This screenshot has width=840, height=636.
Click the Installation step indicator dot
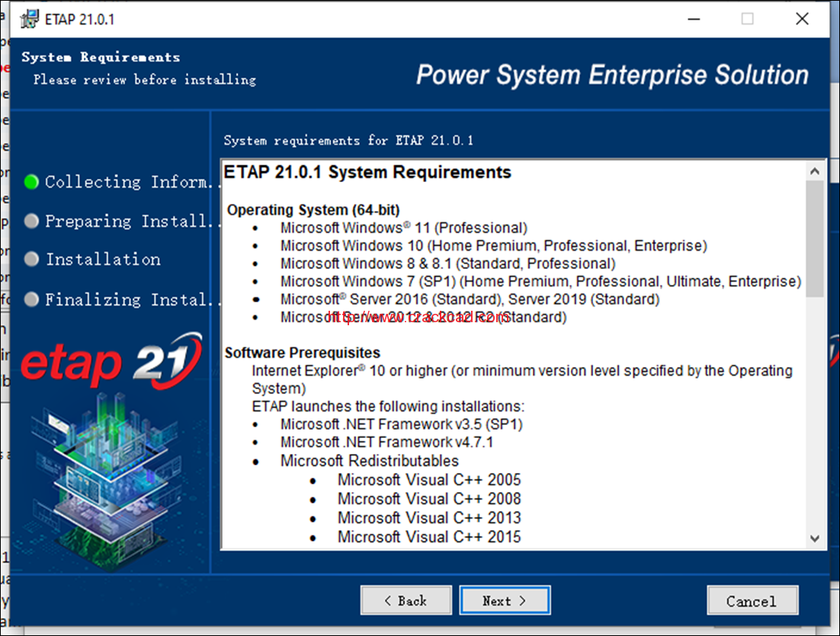(x=31, y=259)
